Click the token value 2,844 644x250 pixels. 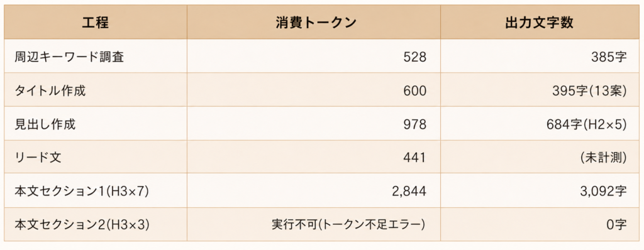(x=409, y=192)
